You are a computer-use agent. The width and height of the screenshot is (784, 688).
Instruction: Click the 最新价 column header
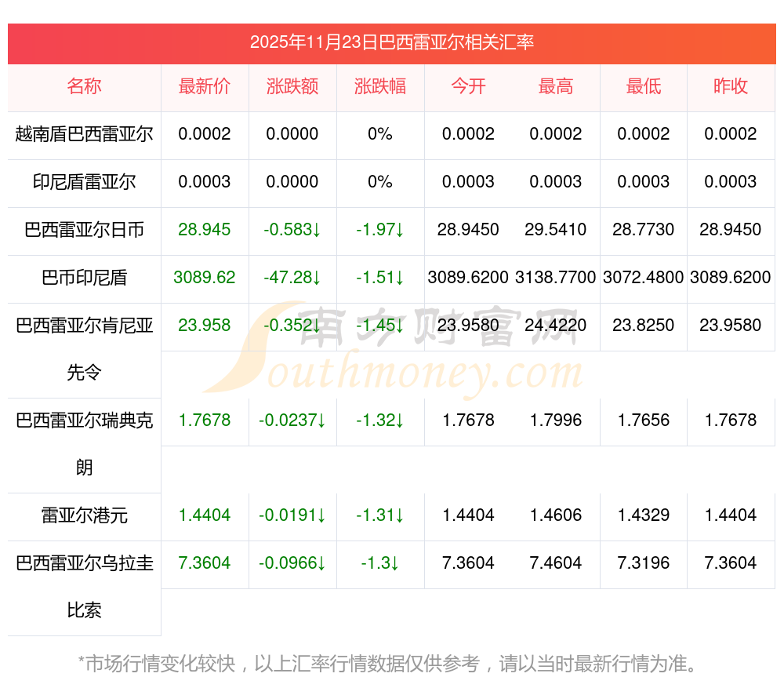(205, 87)
